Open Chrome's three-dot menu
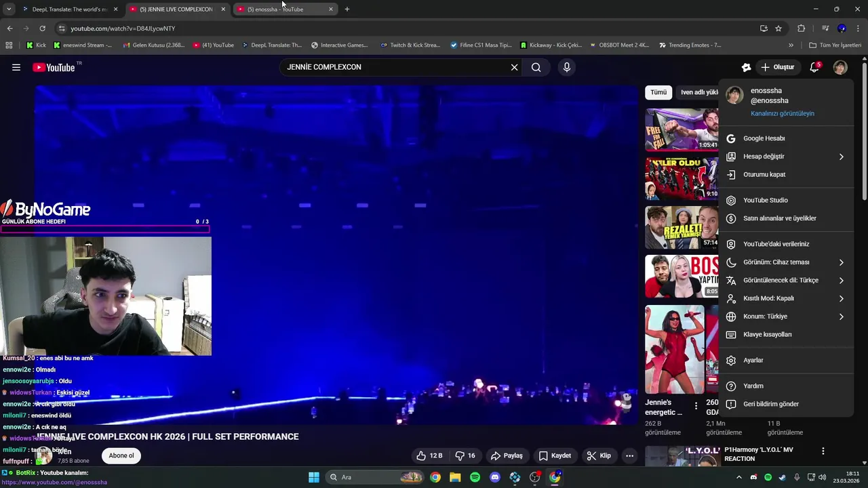 tap(859, 28)
